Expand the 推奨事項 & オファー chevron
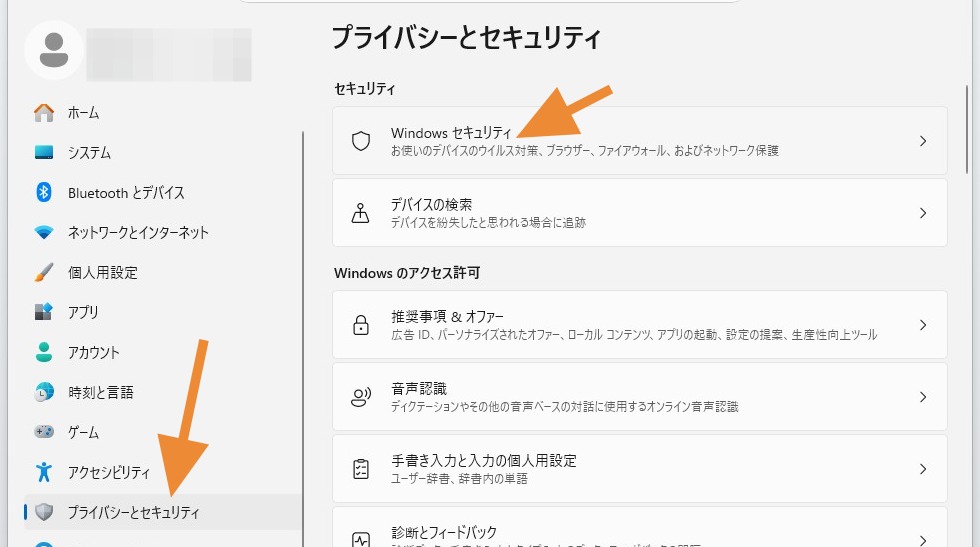 [x=922, y=325]
